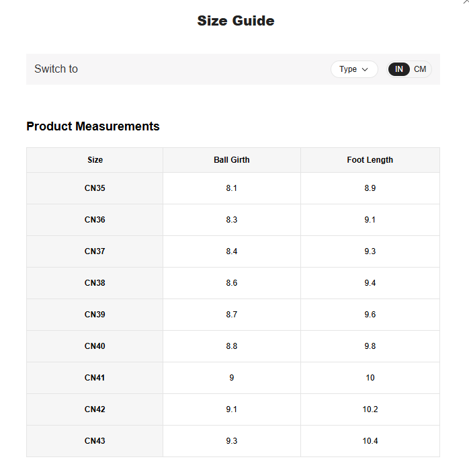Click the Size column header
469x476 pixels.
point(95,160)
